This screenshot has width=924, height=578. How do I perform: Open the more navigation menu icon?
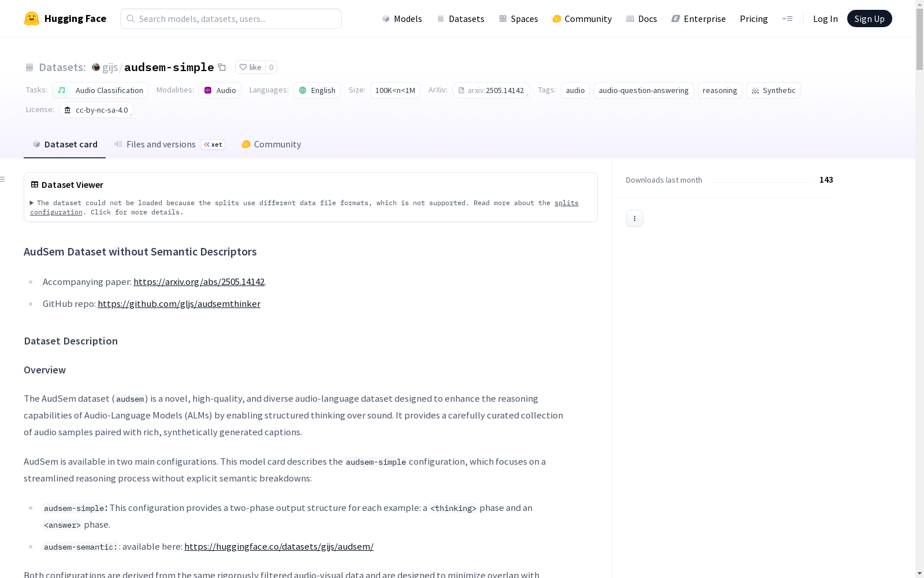[x=787, y=18]
